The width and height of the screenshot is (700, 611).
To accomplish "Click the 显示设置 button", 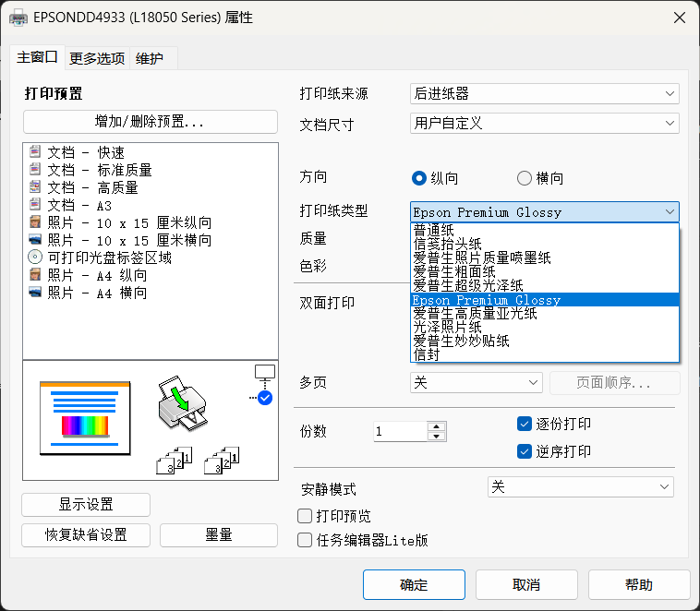I will click(86, 504).
